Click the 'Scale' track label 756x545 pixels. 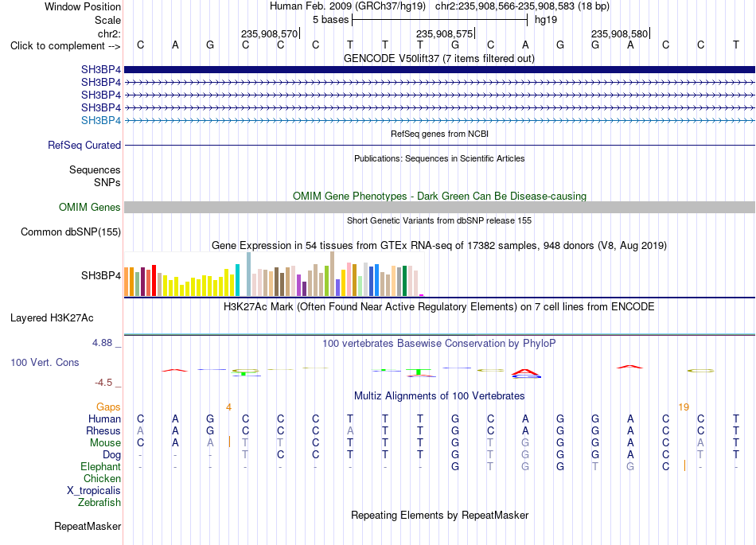(x=107, y=20)
